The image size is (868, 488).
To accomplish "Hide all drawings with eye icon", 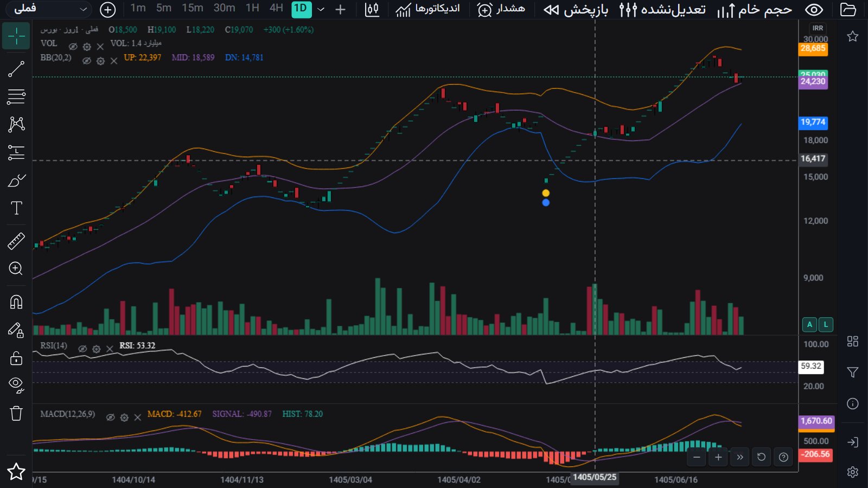I will tap(16, 385).
